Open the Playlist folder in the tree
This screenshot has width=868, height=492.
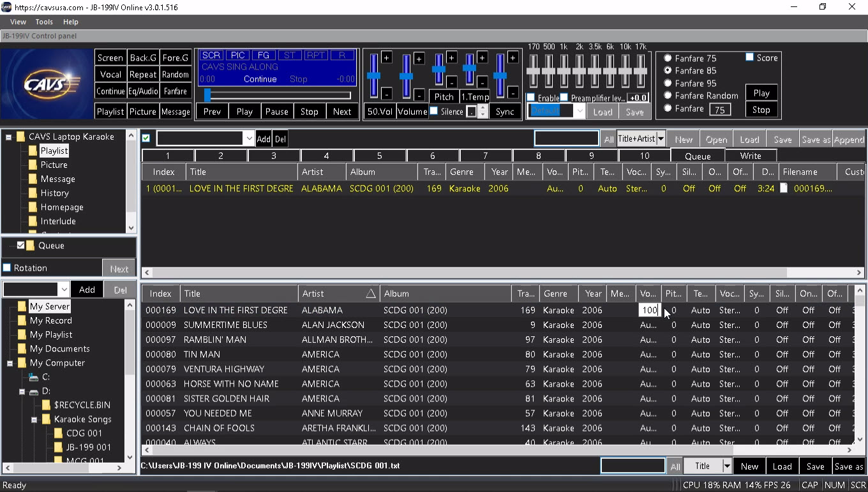click(54, 151)
